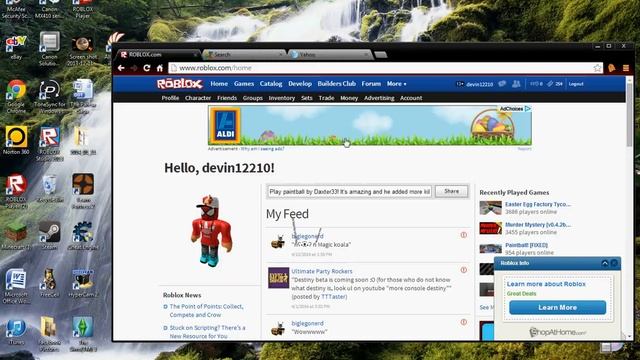Open a new tab with the new-tab button
This screenshot has height=360, width=640.
(380, 54)
